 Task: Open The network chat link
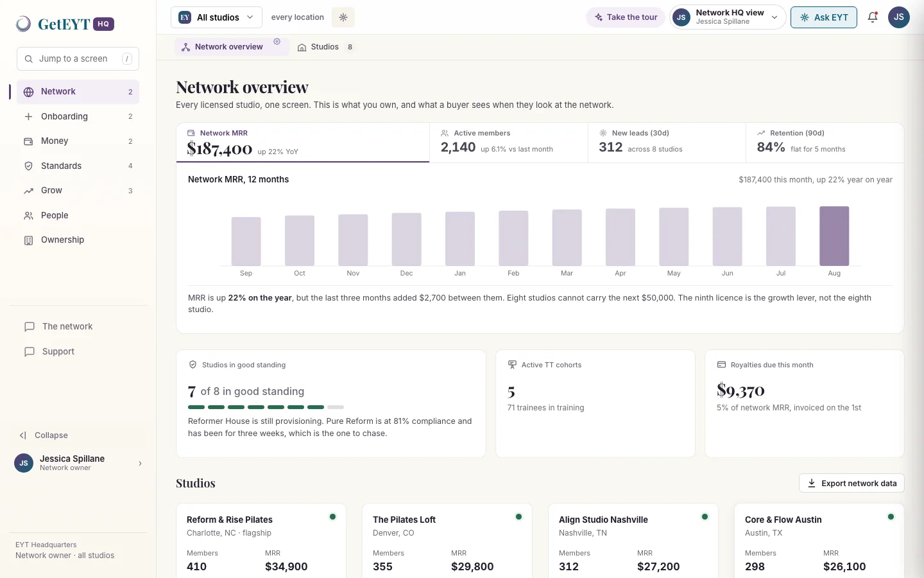[78, 327]
